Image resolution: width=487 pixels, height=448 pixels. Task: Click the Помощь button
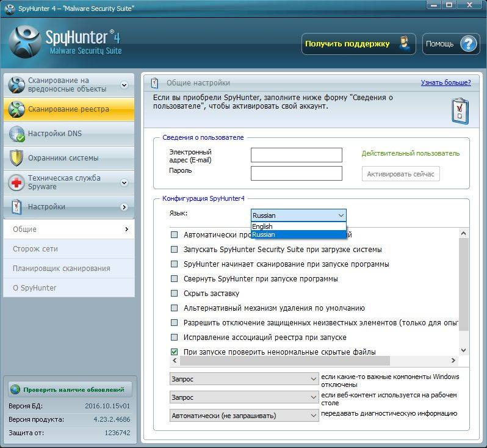pyautogui.click(x=451, y=44)
